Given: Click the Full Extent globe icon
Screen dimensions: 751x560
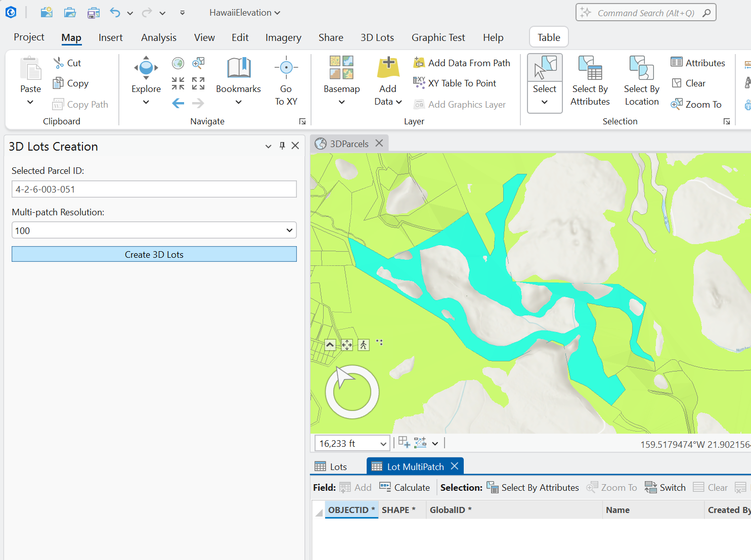Looking at the screenshot, I should 178,63.
